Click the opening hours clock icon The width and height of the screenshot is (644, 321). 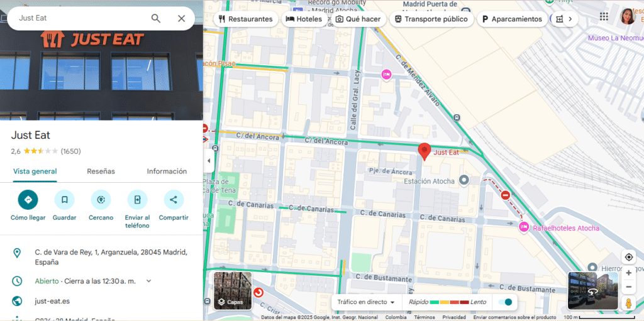coord(17,281)
